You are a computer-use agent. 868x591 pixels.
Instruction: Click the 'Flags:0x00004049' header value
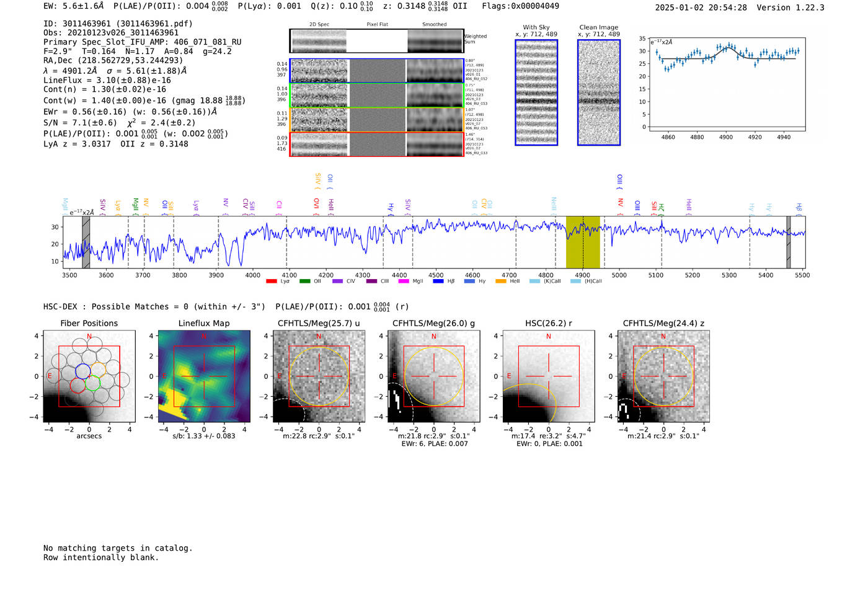coord(520,6)
